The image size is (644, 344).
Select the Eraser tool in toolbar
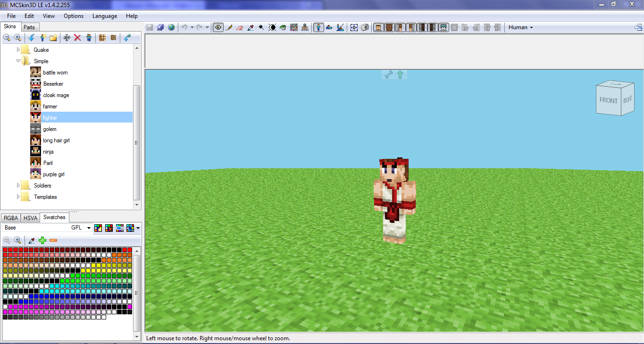240,27
